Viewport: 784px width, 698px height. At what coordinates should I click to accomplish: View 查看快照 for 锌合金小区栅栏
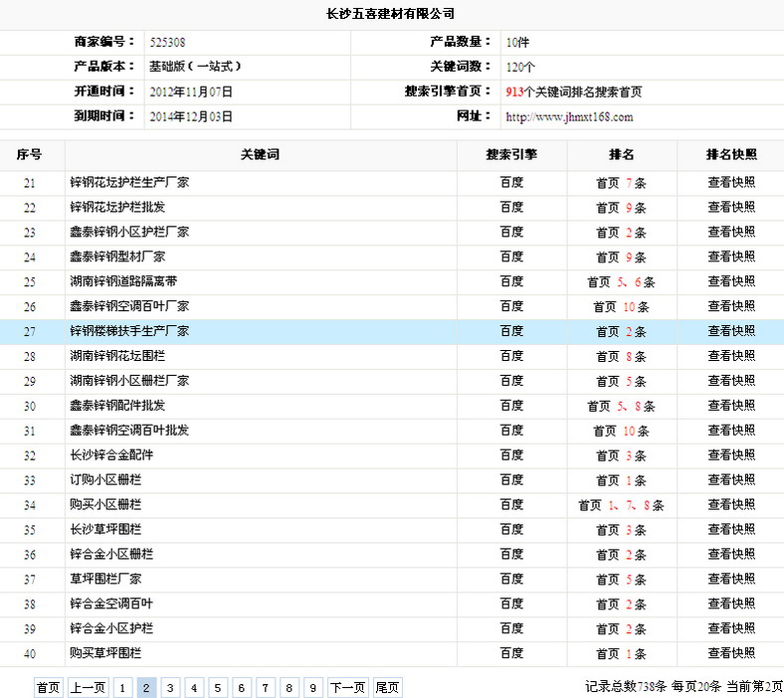tap(731, 554)
